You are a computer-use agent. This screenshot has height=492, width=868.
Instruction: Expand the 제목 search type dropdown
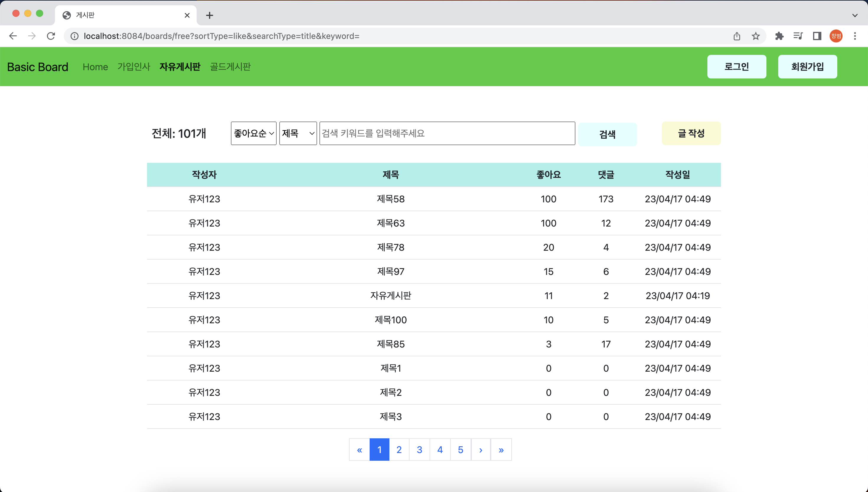point(298,134)
